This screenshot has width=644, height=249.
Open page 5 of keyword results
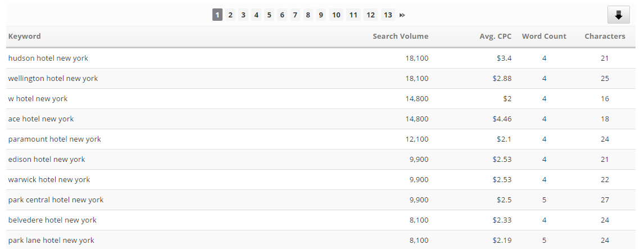[x=269, y=15]
